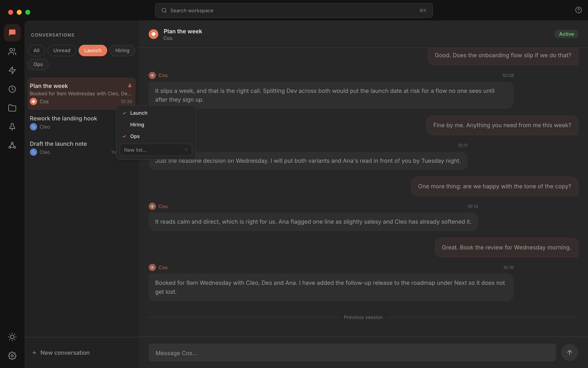The image size is (588, 368).
Task: Click the Search workspace field
Action: pyautogui.click(x=294, y=10)
